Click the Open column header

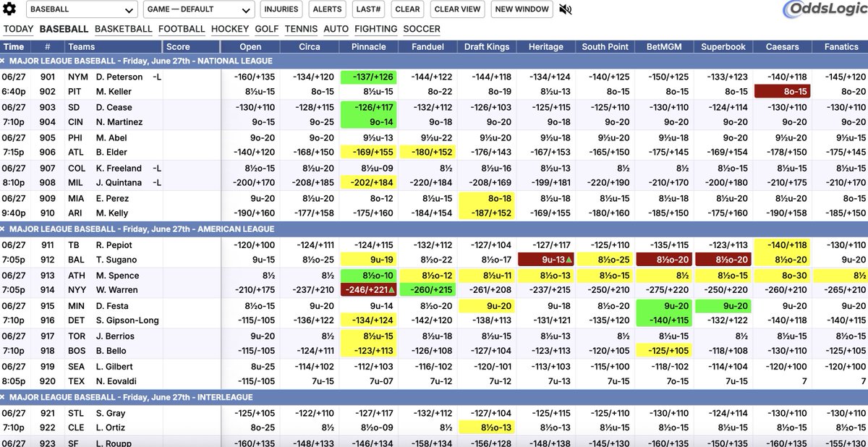(x=250, y=47)
